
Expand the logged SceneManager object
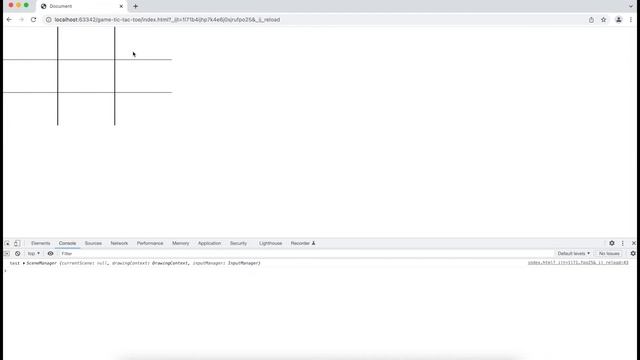24,263
